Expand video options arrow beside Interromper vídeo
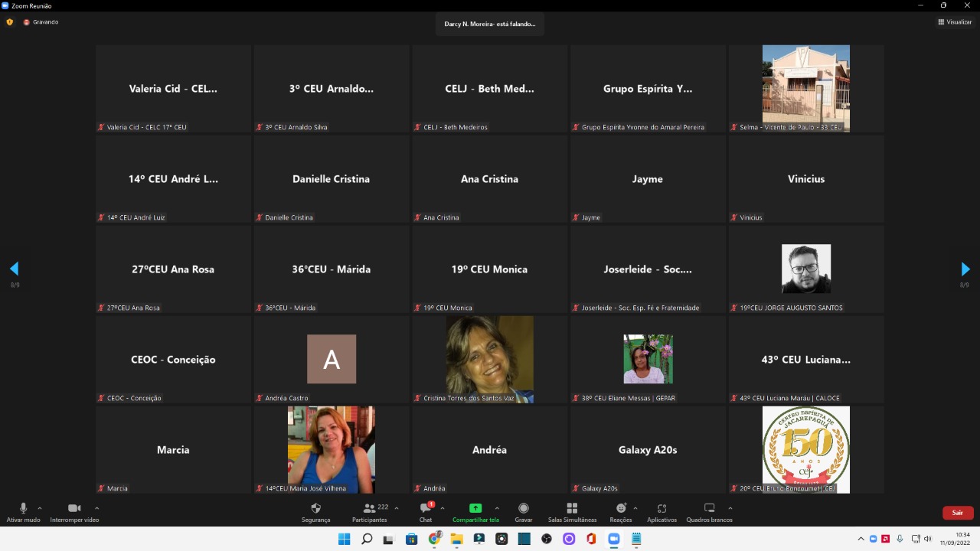980x551 pixels. point(96,508)
